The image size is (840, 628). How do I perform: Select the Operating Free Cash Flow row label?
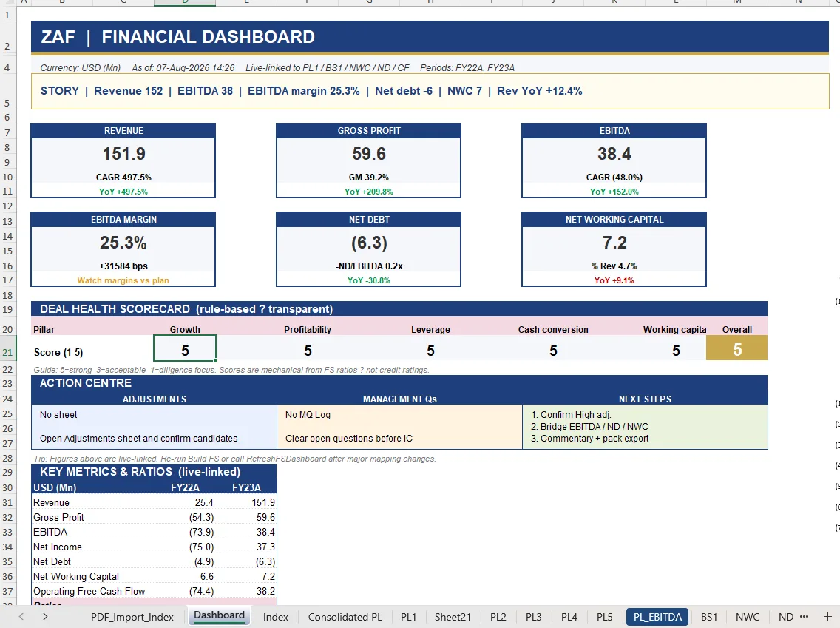89,592
